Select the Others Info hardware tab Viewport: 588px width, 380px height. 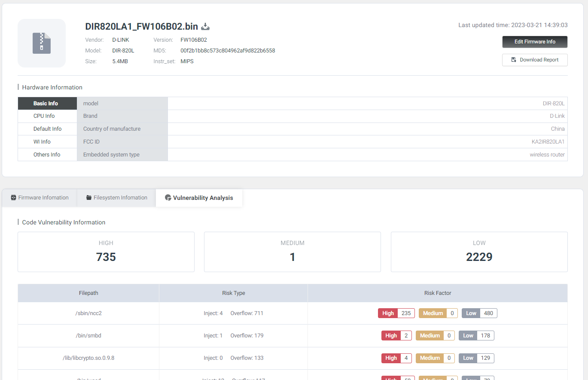click(x=47, y=155)
